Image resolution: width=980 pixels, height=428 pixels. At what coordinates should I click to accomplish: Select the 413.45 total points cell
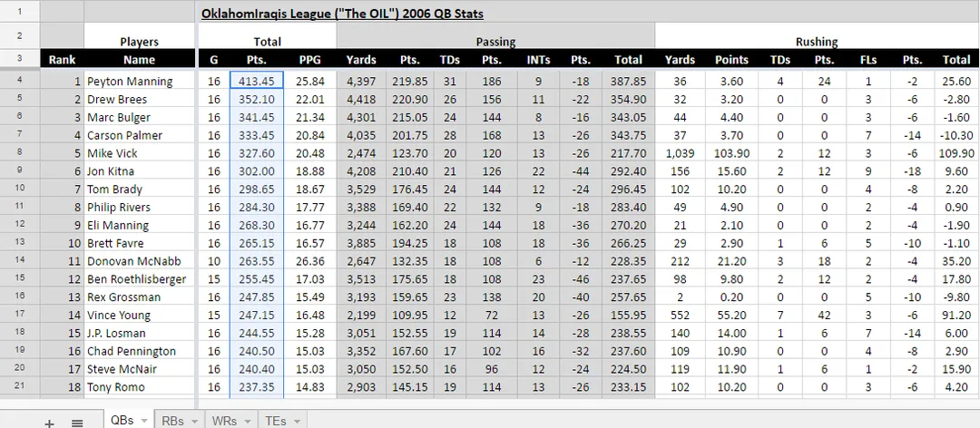pyautogui.click(x=257, y=82)
